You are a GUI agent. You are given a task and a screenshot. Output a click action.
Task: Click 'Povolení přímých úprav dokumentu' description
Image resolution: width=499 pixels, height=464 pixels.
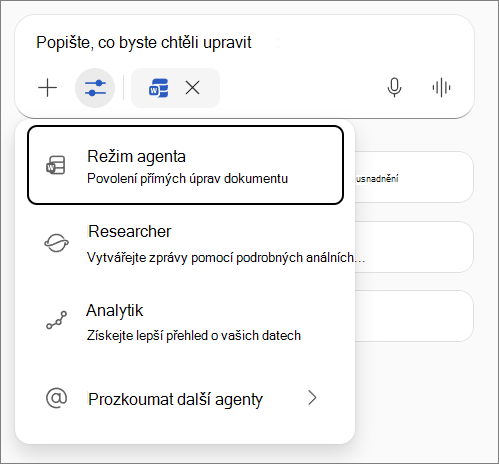[187, 179]
